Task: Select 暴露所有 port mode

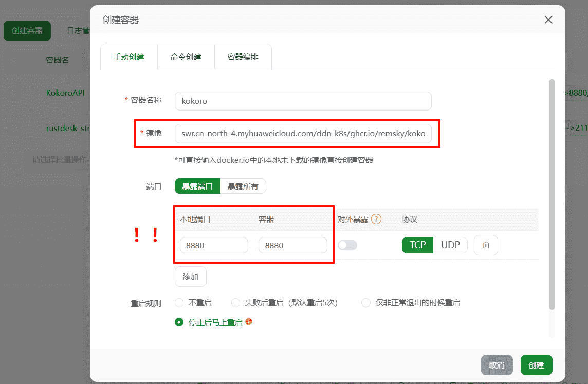Action: tap(243, 187)
